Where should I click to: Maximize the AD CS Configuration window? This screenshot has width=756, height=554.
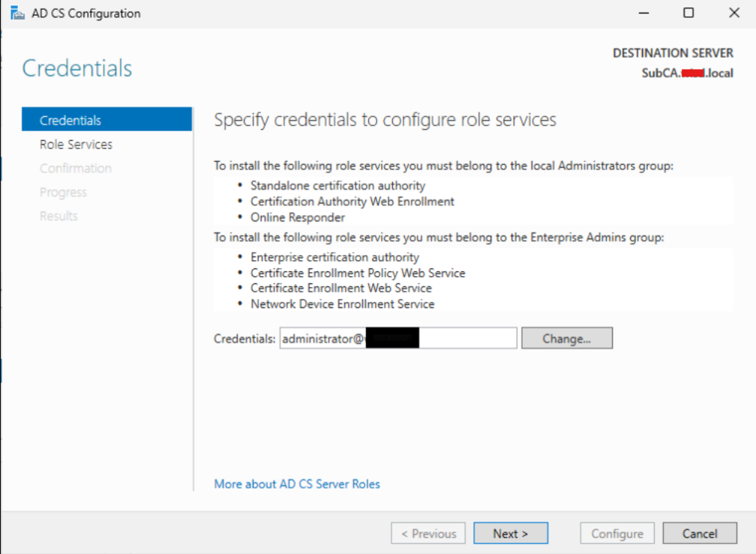688,13
